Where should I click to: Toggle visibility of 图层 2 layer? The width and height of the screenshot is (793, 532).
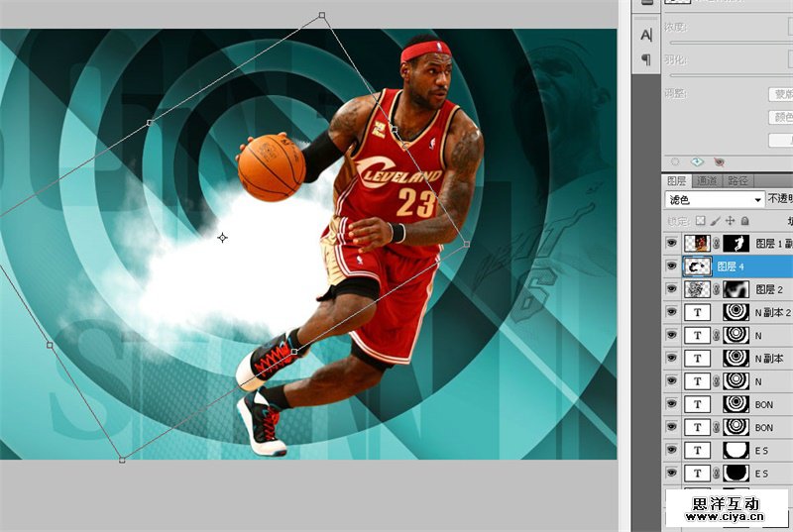point(672,289)
